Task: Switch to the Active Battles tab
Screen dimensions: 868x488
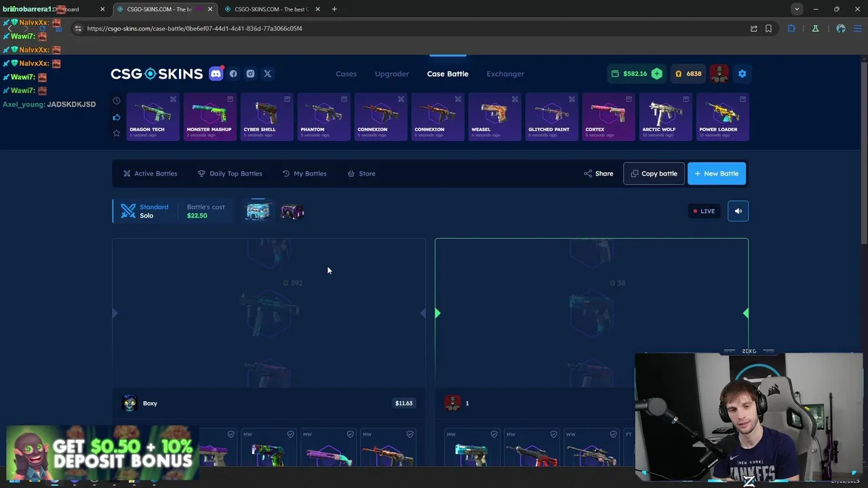Action: click(150, 174)
